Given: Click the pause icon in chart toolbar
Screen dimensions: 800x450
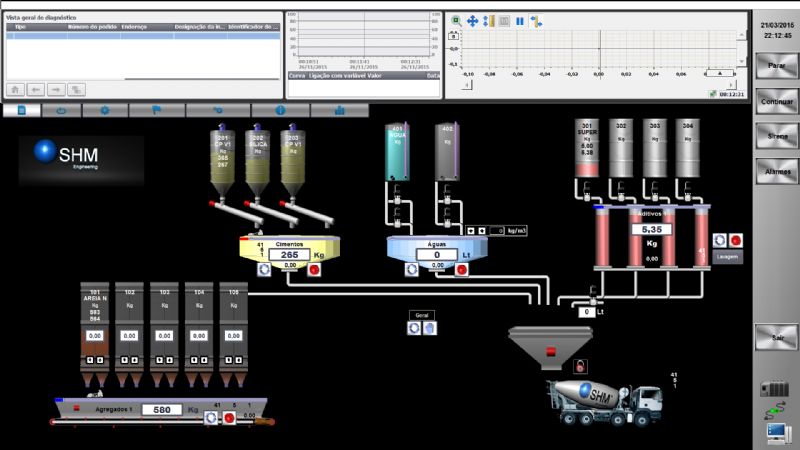Looking at the screenshot, I should 520,21.
